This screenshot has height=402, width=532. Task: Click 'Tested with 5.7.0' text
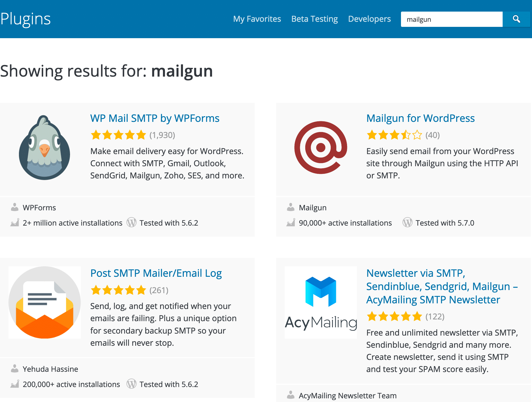(445, 223)
